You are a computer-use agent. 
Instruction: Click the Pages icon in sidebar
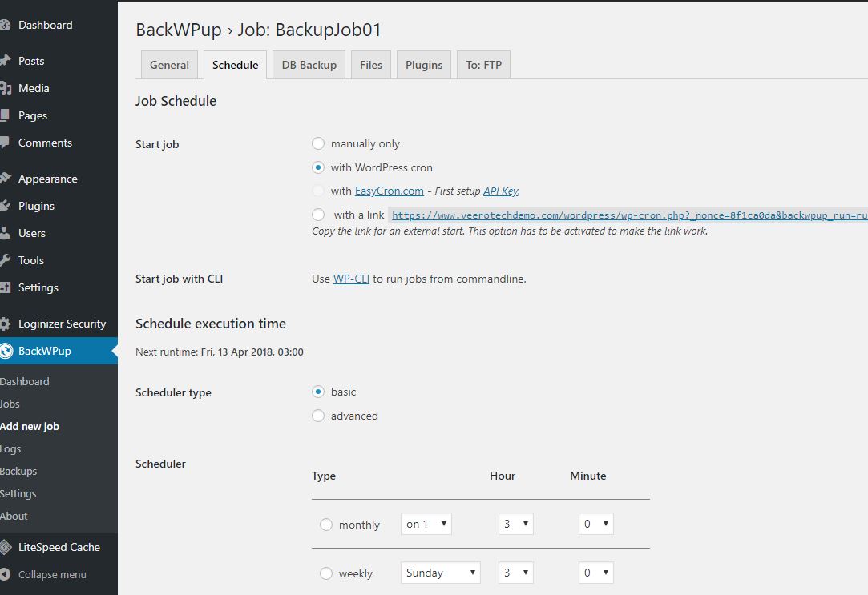pyautogui.click(x=5, y=115)
